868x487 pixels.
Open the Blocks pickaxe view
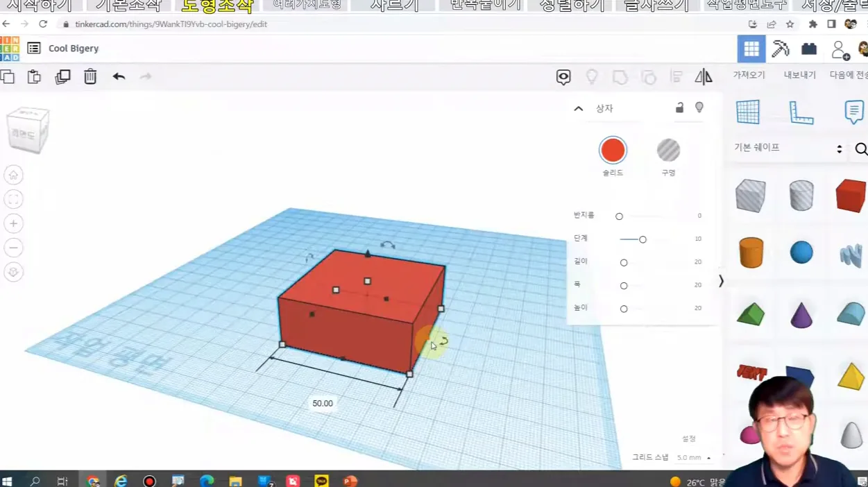781,49
